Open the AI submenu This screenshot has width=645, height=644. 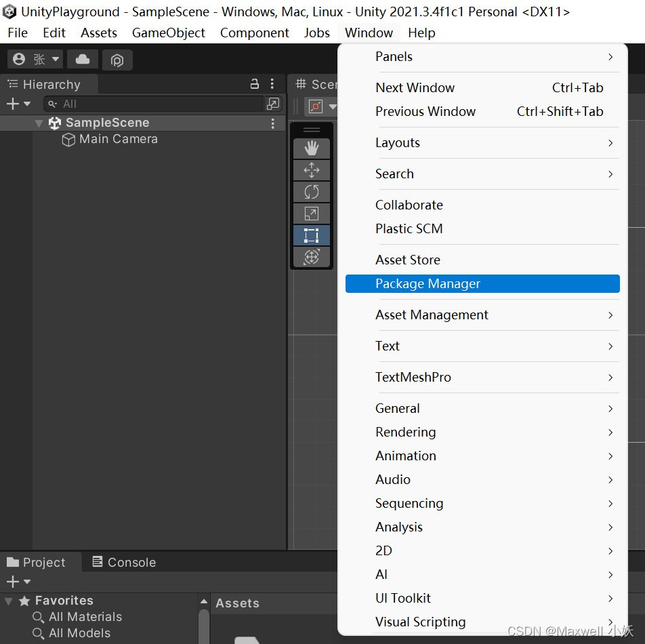(482, 574)
